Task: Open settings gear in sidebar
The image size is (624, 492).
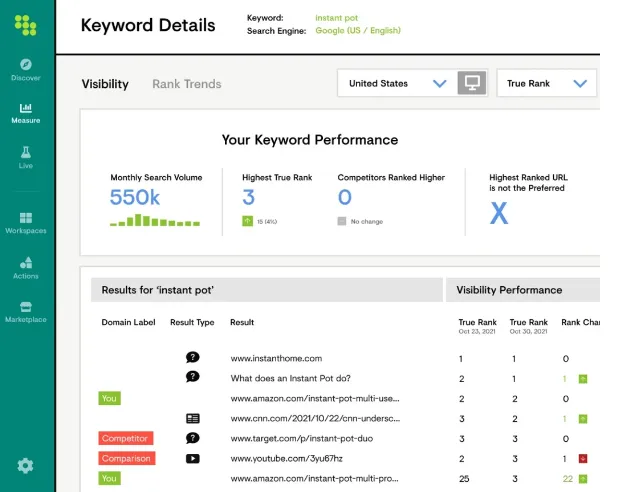Action: point(26,465)
